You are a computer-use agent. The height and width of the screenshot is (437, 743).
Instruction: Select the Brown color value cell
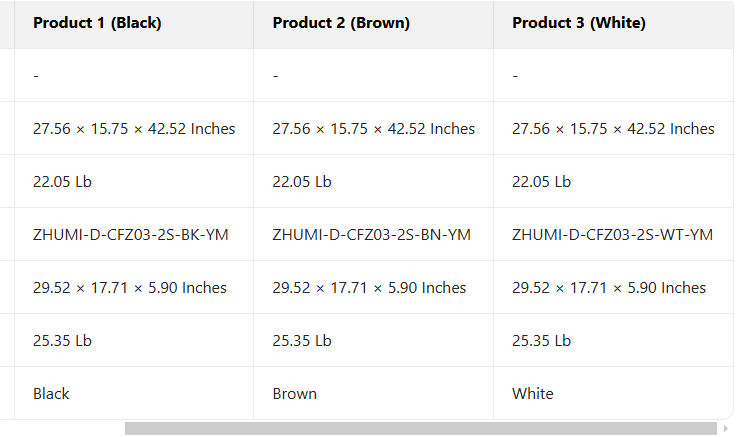click(295, 394)
